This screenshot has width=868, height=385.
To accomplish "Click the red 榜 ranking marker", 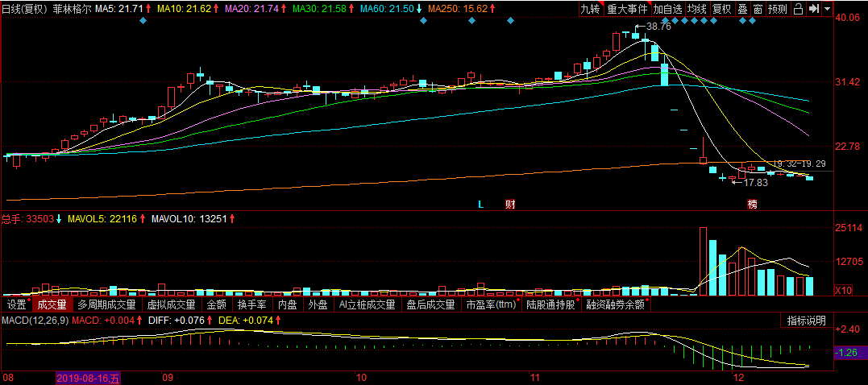I will point(752,205).
